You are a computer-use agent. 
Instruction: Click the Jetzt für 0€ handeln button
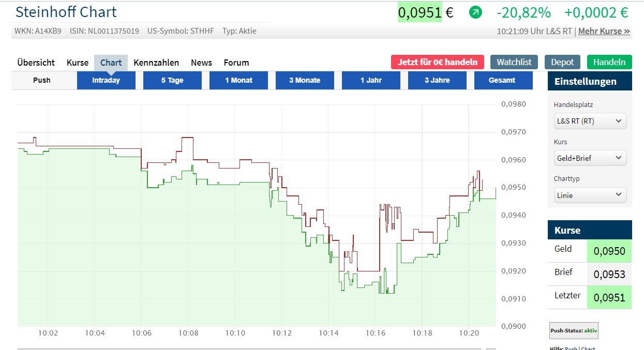pos(438,62)
